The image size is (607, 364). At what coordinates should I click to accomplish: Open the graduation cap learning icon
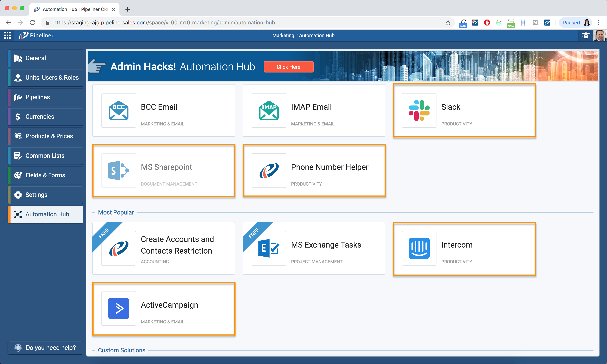[586, 35]
